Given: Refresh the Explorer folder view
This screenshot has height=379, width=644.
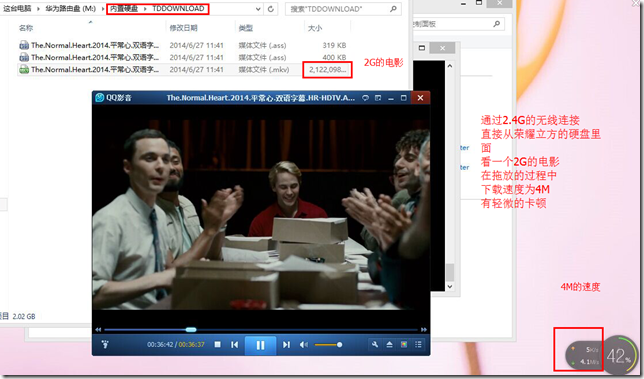Looking at the screenshot, I should click(271, 9).
